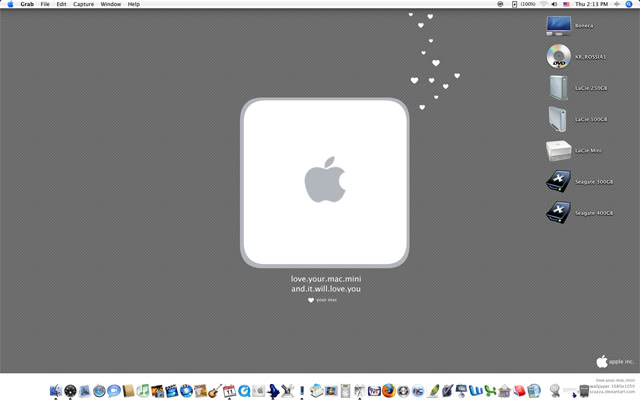
Task: Open System Preferences in the Dock
Action: click(258, 391)
